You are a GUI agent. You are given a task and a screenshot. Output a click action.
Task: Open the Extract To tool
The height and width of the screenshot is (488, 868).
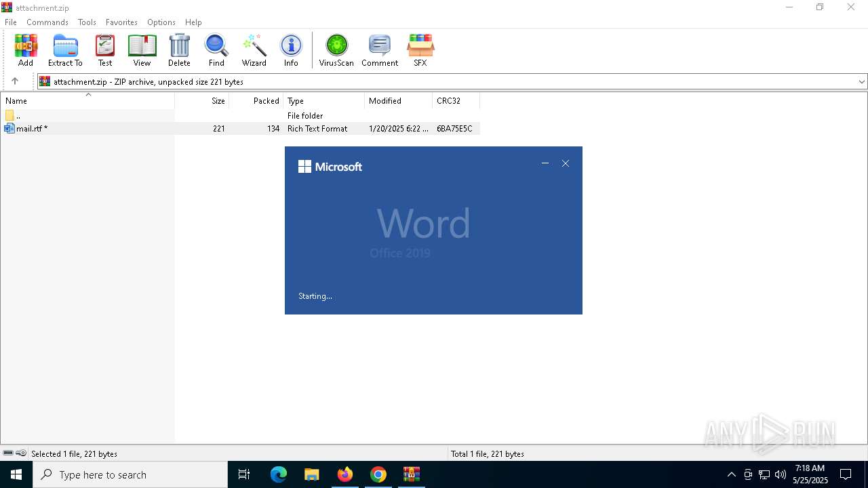pos(65,50)
